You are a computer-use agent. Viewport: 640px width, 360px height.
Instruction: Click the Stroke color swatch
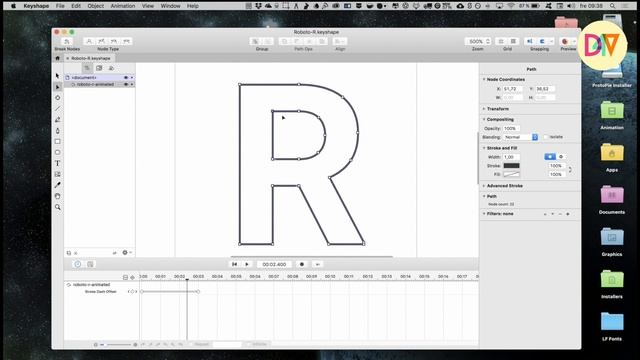click(x=511, y=166)
